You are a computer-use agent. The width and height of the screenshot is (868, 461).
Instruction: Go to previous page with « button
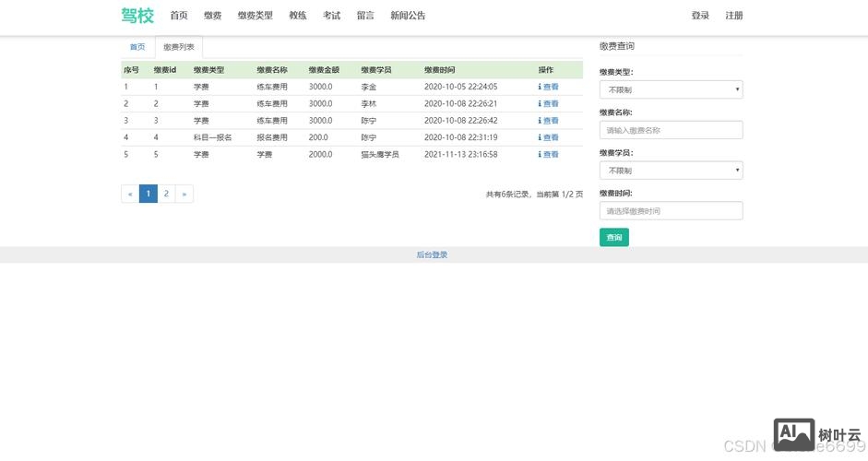[130, 194]
